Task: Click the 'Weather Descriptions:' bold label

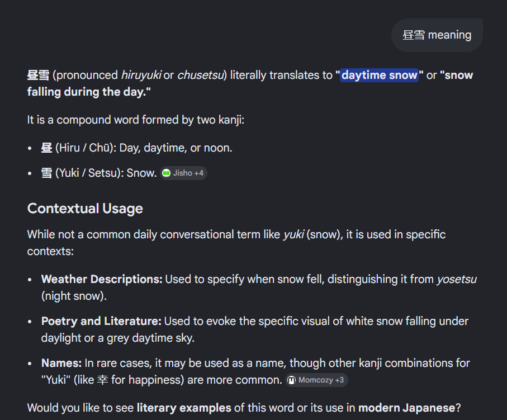Action: point(102,279)
